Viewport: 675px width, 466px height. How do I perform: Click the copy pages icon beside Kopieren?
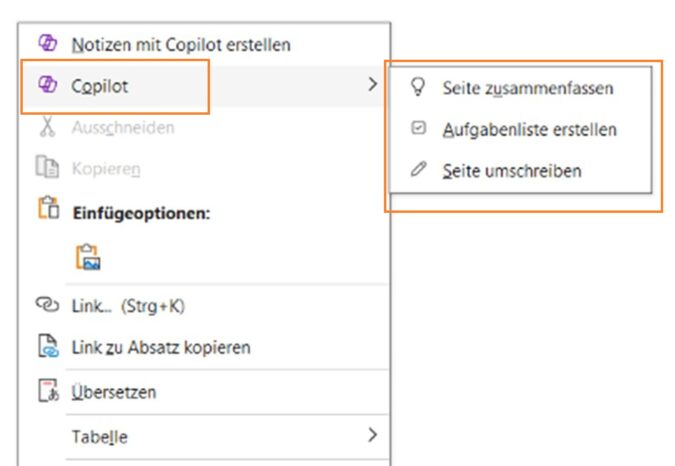pyautogui.click(x=47, y=170)
